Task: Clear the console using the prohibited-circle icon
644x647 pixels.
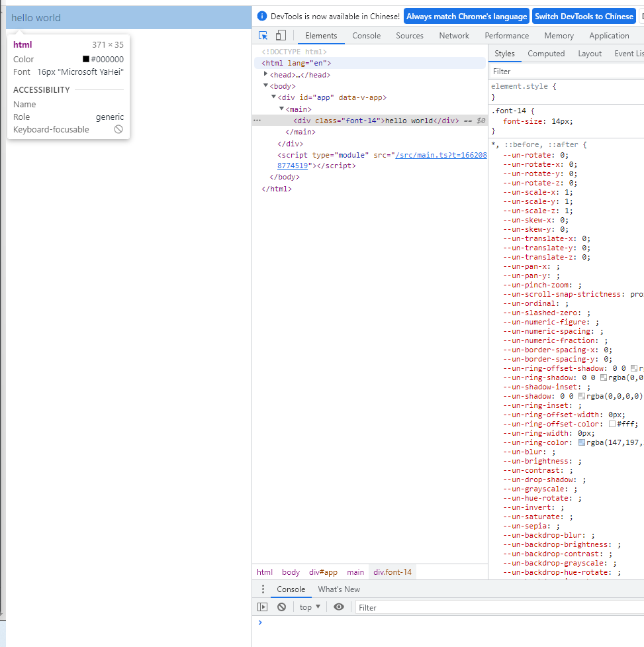Action: [x=281, y=607]
